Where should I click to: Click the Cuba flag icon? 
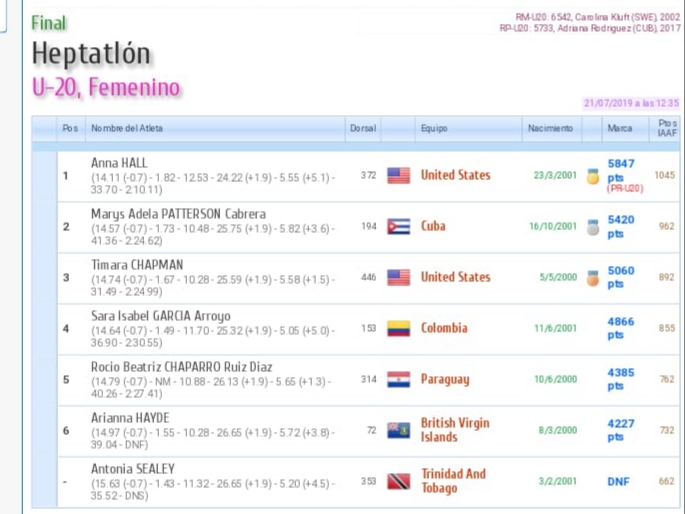point(398,226)
